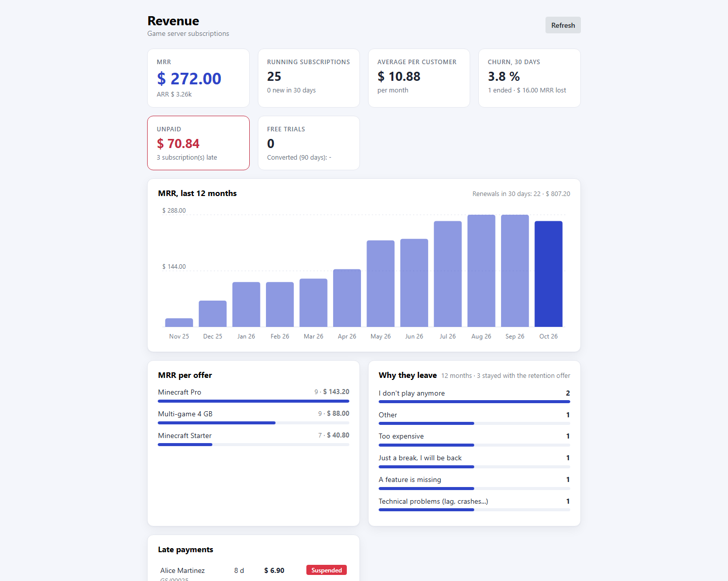728x581 pixels.
Task: Click the Multi-game 4 GB progress bar
Action: tap(253, 423)
